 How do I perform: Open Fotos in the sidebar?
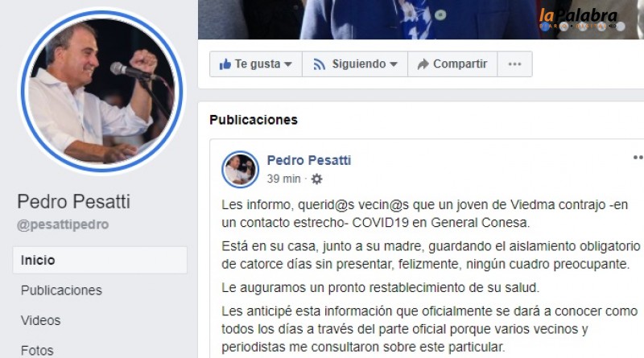point(37,350)
